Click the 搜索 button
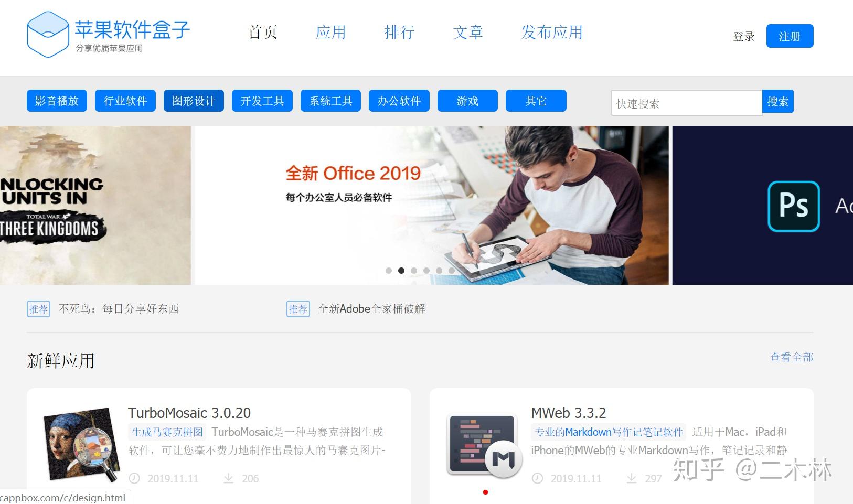This screenshot has height=504, width=853. (777, 102)
